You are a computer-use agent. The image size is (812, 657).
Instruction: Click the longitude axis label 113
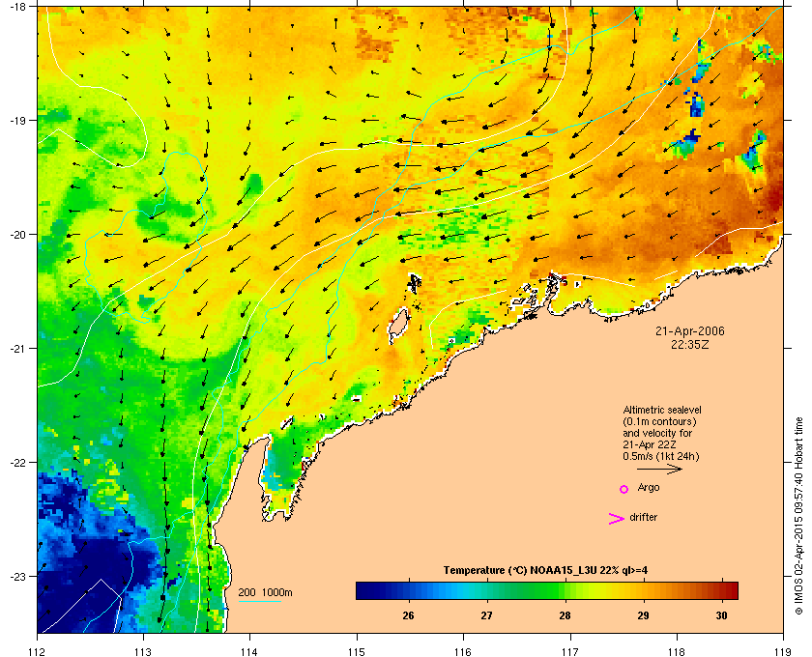(143, 652)
